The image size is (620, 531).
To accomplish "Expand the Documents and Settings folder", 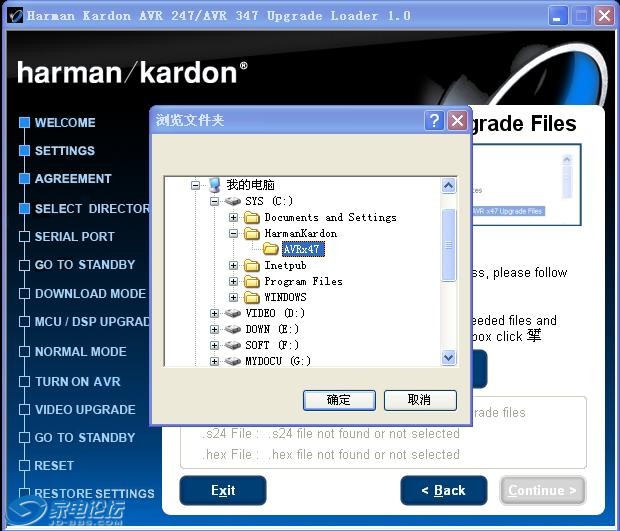I will pyautogui.click(x=233, y=217).
